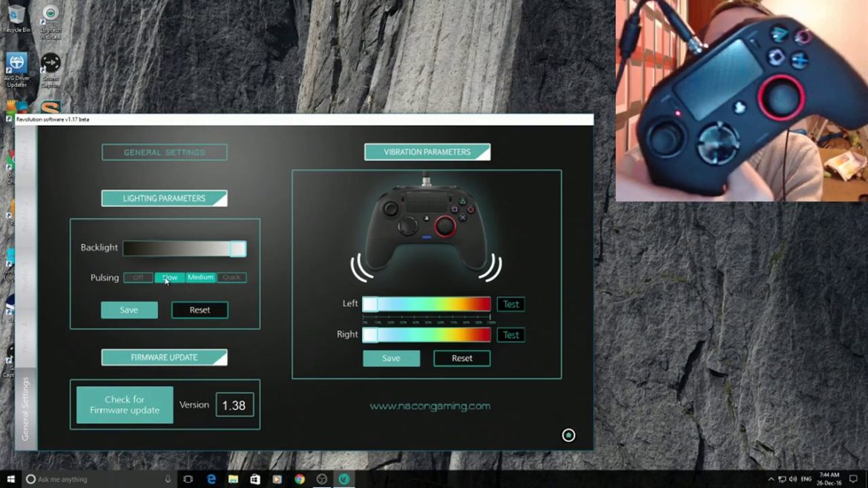868x488 pixels.
Task: Show hidden system tray icons
Action: [771, 479]
